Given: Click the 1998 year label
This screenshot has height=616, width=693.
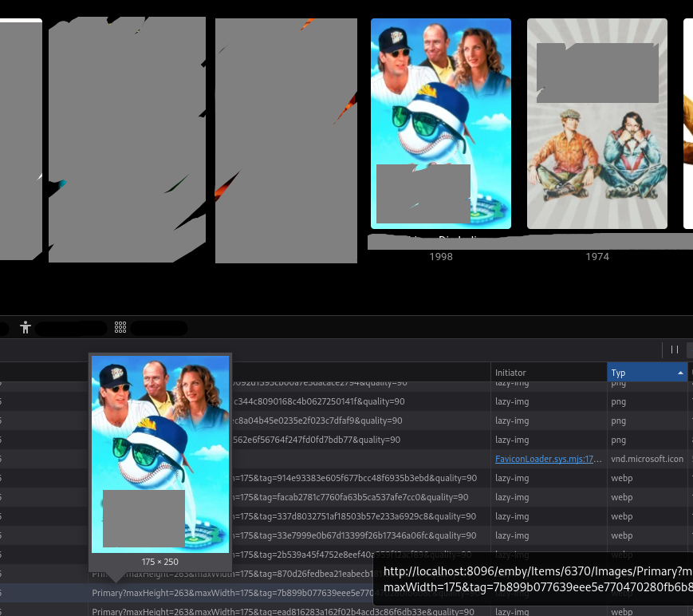Looking at the screenshot, I should (441, 256).
